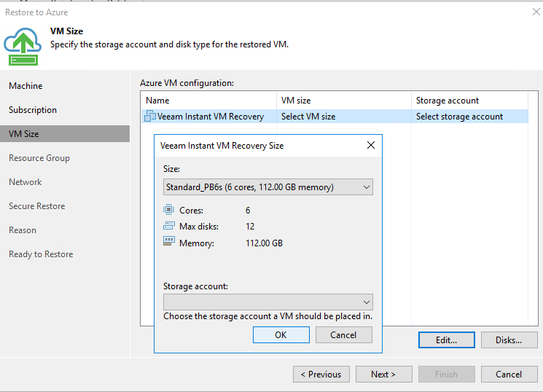Go back with the Previous button
Image resolution: width=543 pixels, height=392 pixels.
[x=321, y=375]
